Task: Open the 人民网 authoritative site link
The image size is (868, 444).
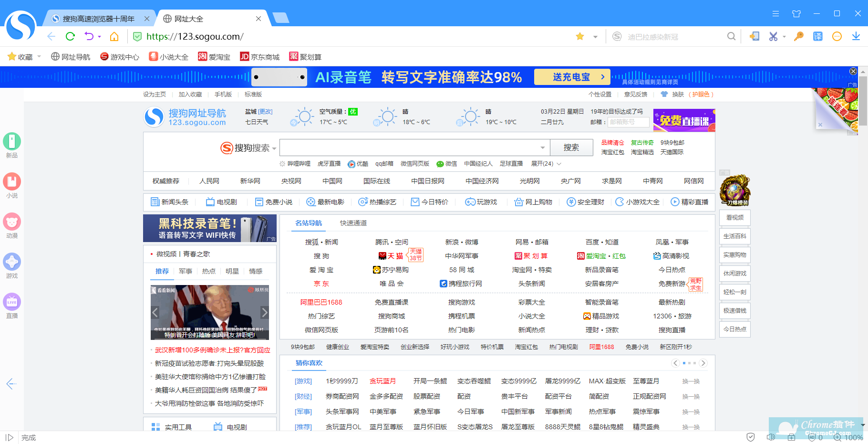Action: [x=209, y=181]
